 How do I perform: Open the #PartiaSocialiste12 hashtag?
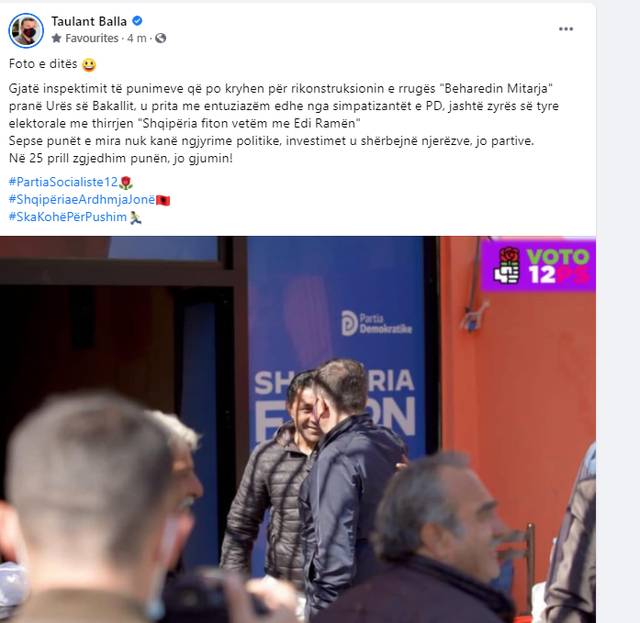[63, 182]
